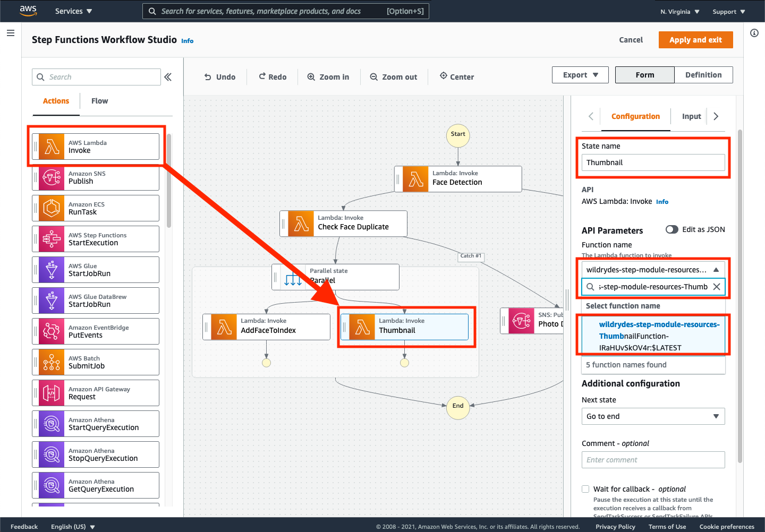Click the AddFaceToIndex Lambda icon
The image size is (765, 532).
point(224,327)
